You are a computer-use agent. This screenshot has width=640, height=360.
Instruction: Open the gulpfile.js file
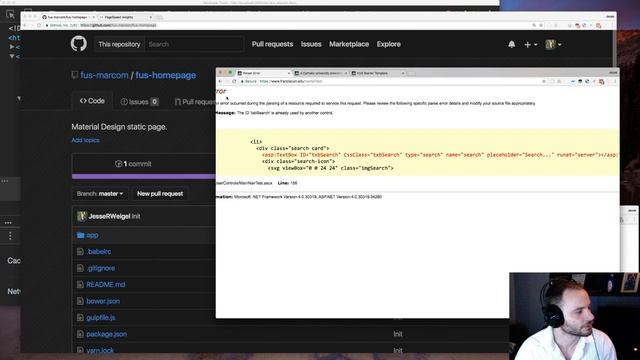(101, 318)
